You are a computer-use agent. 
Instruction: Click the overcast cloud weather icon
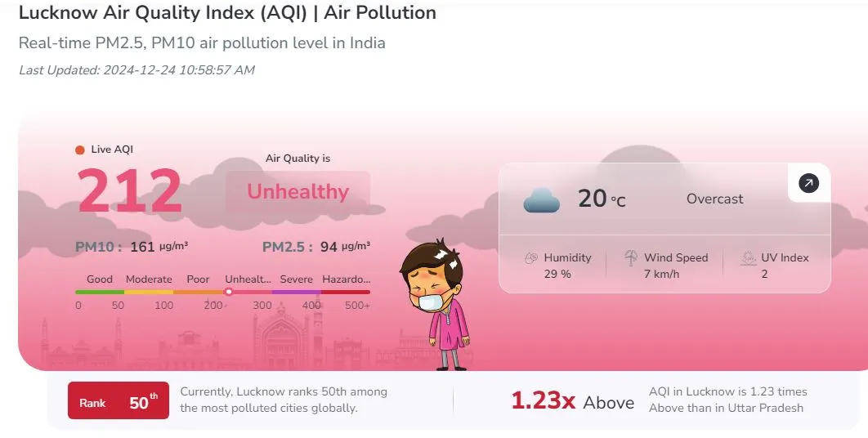click(x=541, y=199)
